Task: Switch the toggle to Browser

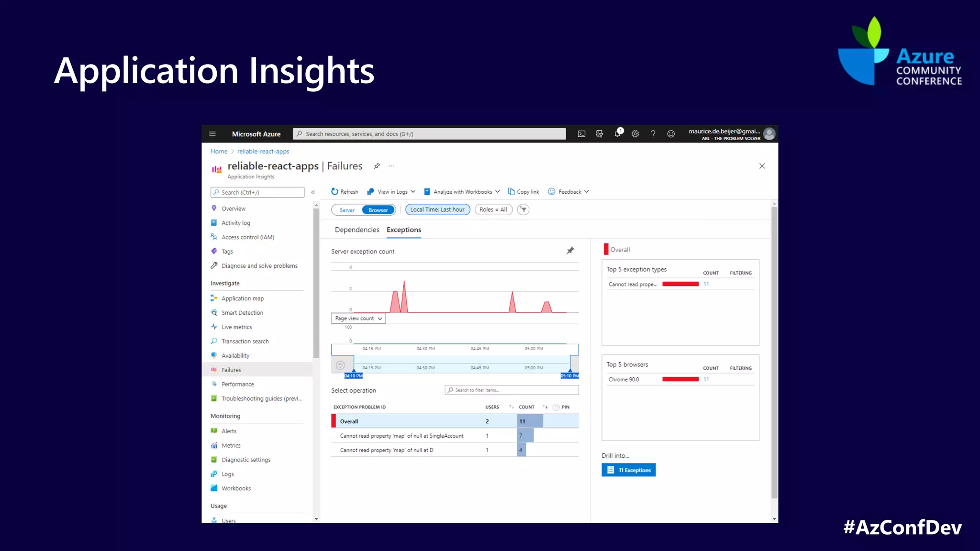Action: pyautogui.click(x=378, y=210)
